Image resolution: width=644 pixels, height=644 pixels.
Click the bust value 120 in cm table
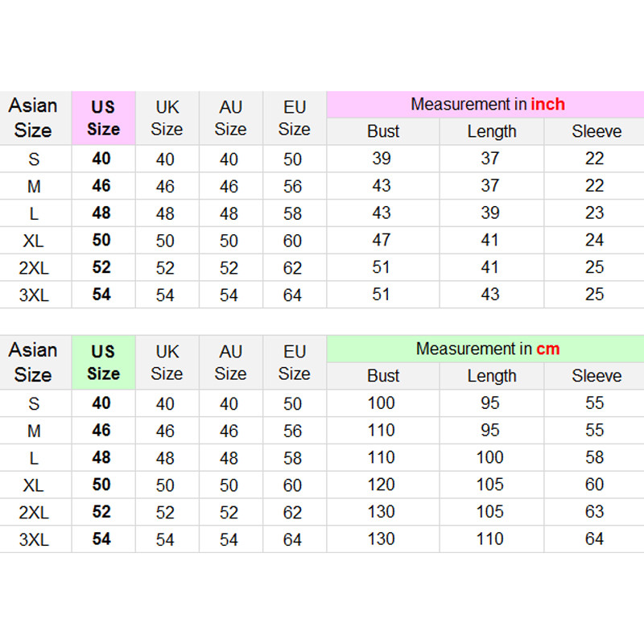pos(382,485)
